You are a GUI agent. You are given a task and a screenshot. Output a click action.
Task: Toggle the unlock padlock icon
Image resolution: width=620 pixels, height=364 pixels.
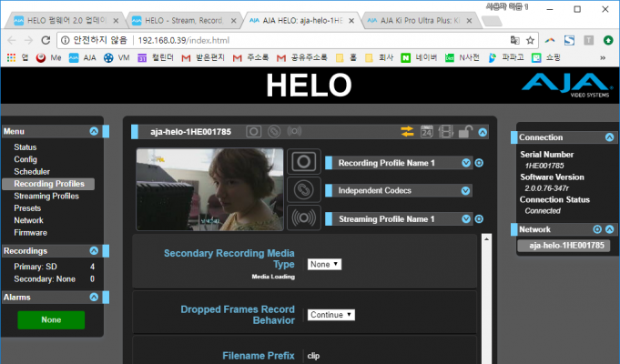[x=465, y=131]
